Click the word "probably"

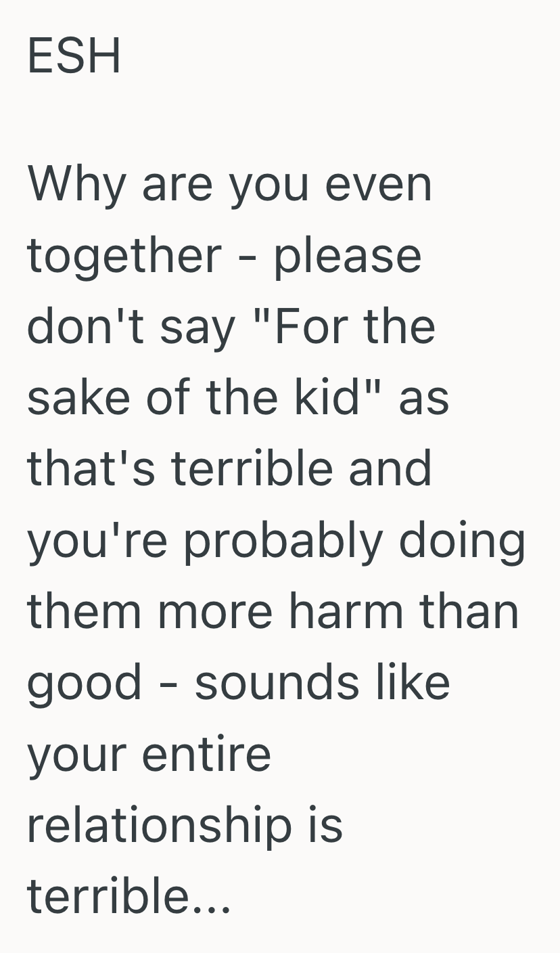[283, 540]
